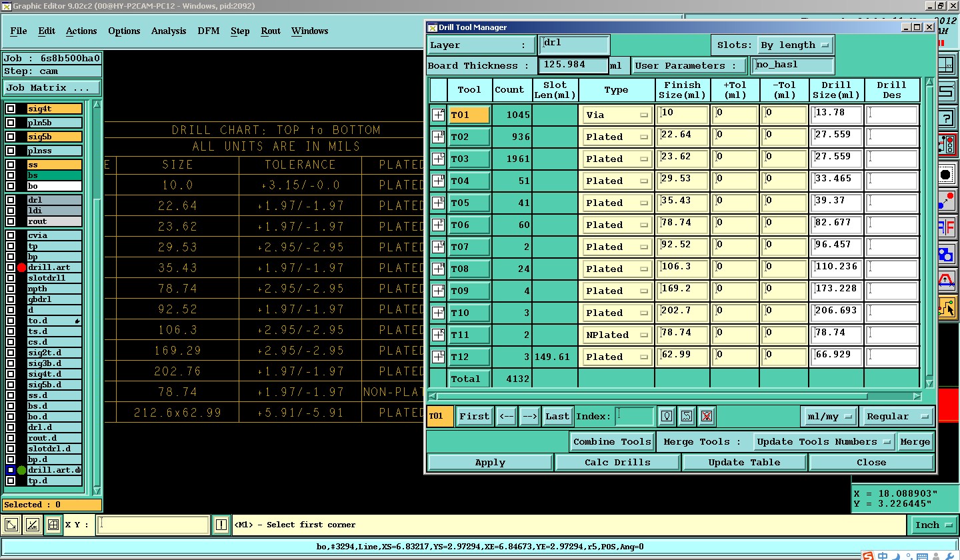Click the curved-arrow icon beside the lightbulb

click(x=687, y=416)
